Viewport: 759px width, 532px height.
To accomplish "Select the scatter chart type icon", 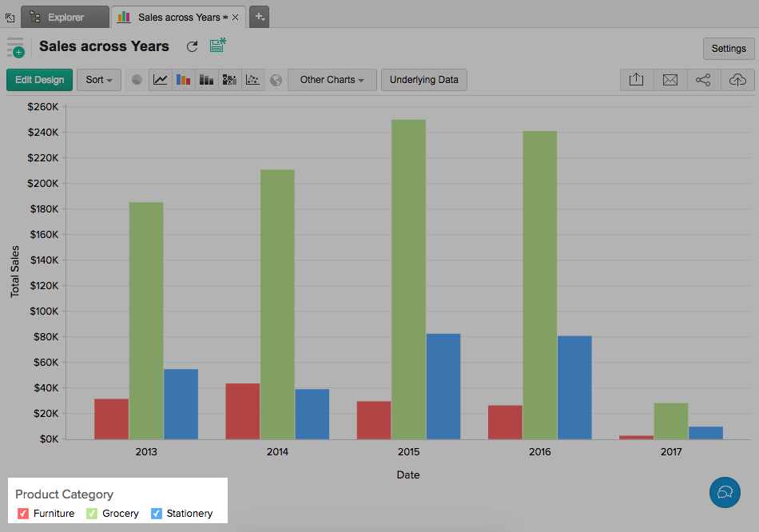I will pyautogui.click(x=252, y=80).
